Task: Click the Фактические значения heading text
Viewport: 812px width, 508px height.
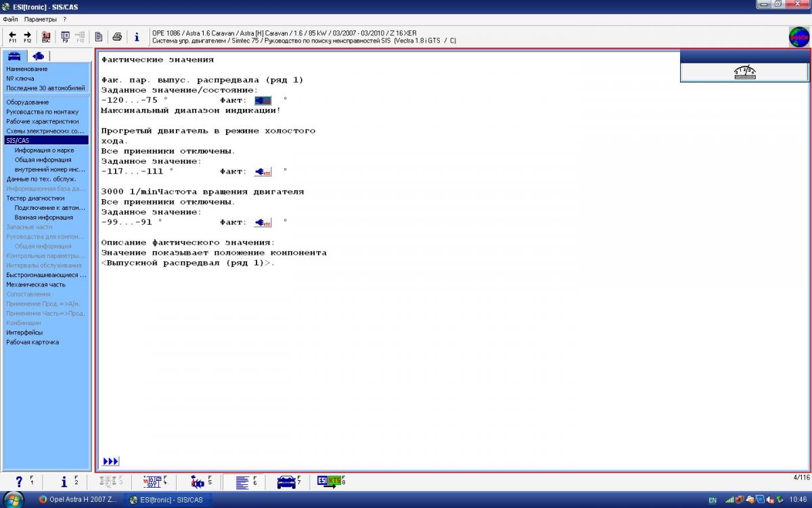Action: (158, 60)
